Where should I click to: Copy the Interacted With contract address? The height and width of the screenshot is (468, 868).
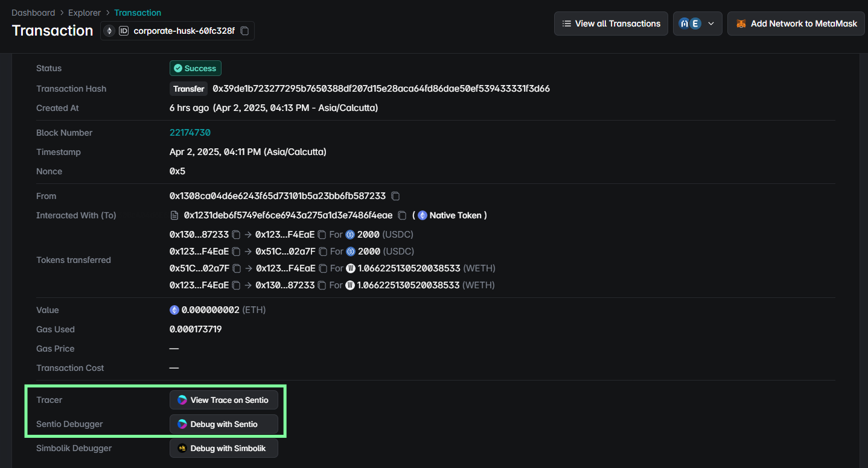click(402, 215)
